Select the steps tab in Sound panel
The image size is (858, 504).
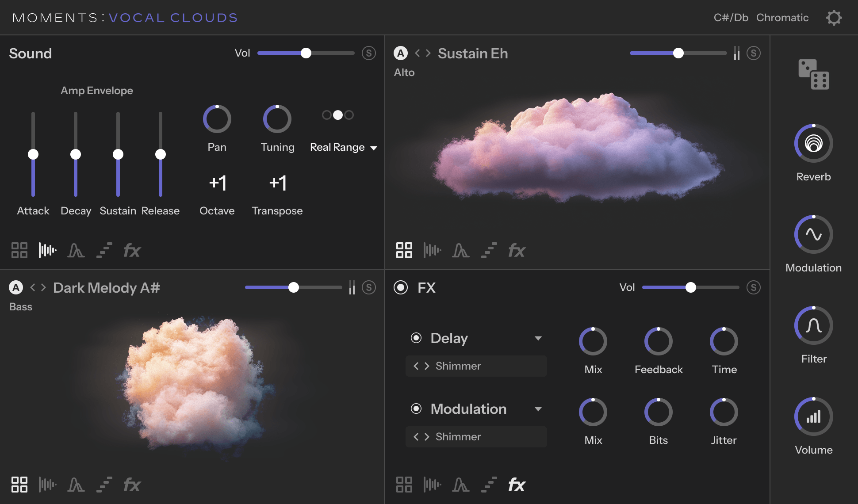104,251
